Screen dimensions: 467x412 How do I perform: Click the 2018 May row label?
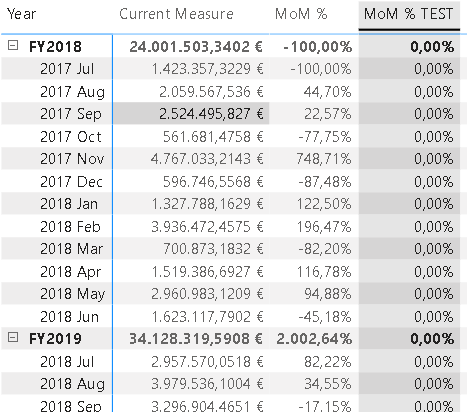coord(73,294)
